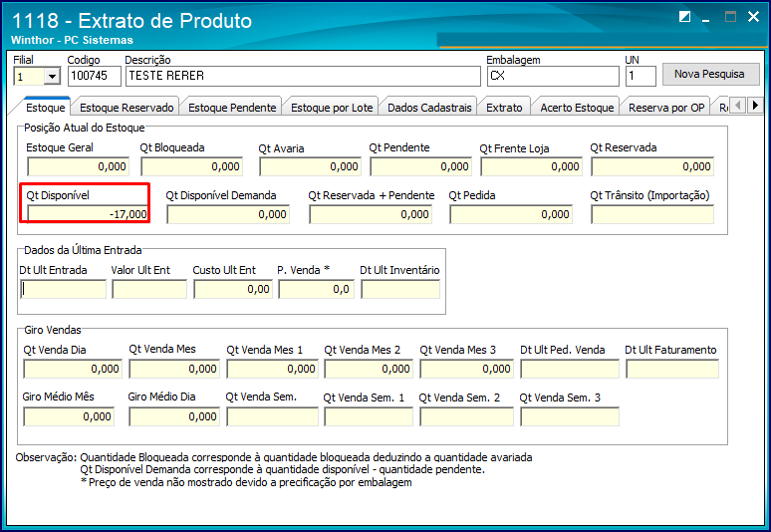This screenshot has width=771, height=532.
Task: Switch to the Extrato tab
Action: coord(504,108)
